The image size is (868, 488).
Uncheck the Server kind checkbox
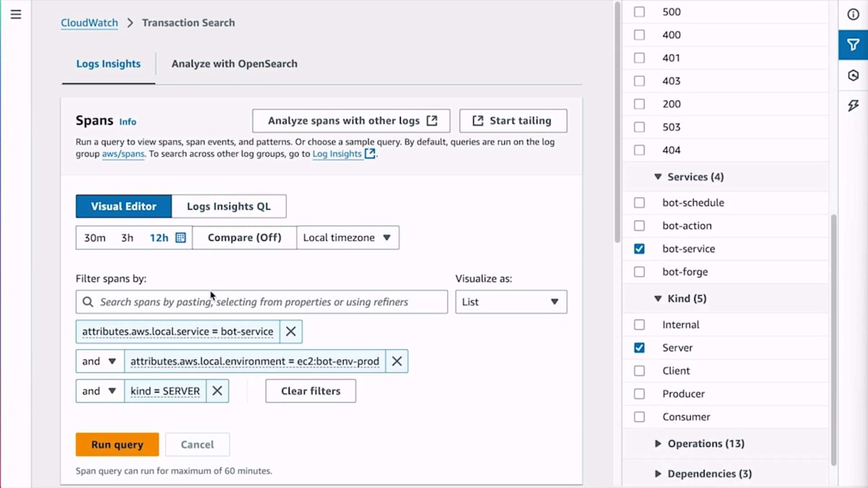pyautogui.click(x=639, y=348)
